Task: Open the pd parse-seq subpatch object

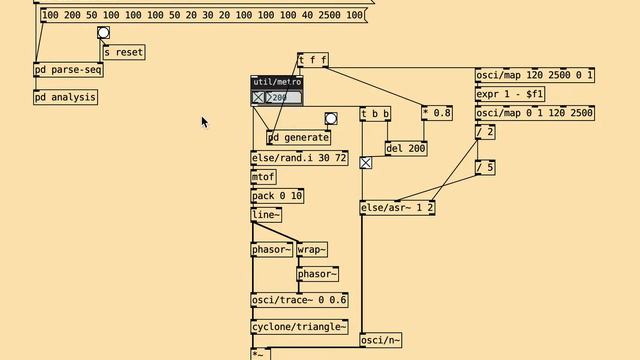Action: click(68, 70)
